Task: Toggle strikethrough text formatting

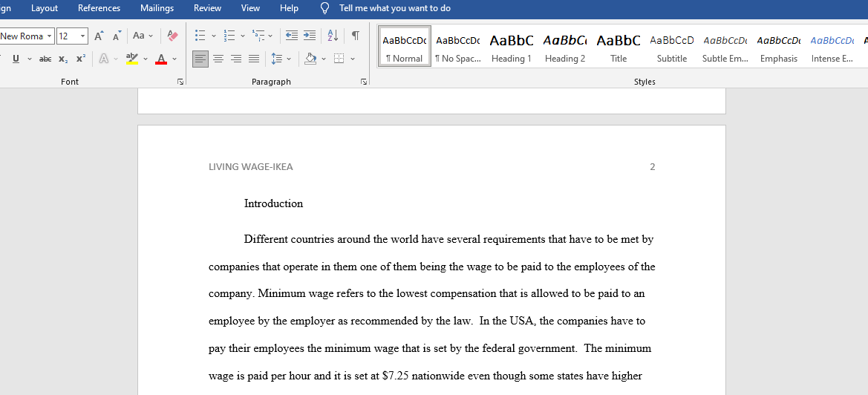Action: tap(45, 59)
